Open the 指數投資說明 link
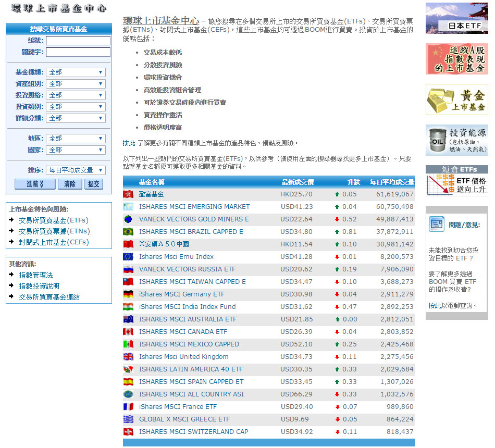495x448 pixels. click(39, 286)
